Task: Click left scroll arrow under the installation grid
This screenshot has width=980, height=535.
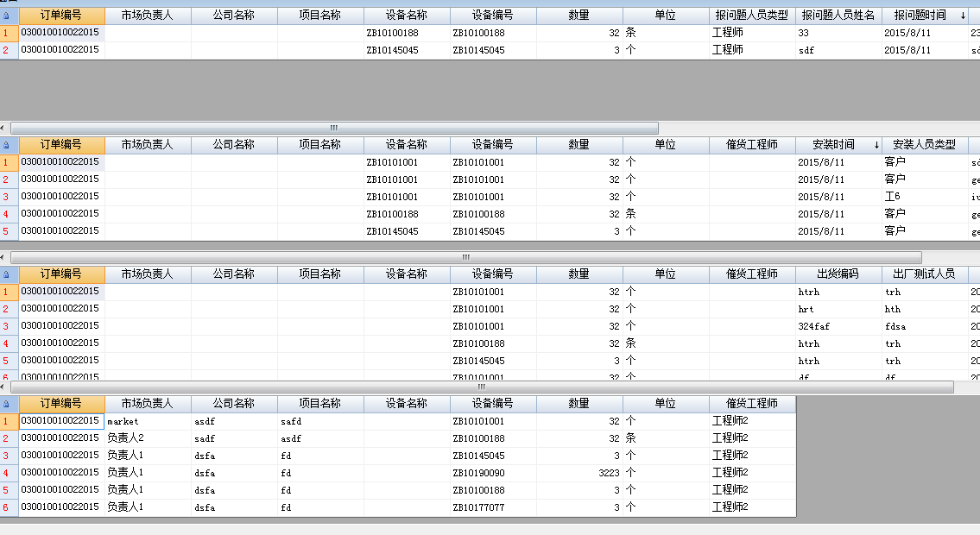Action: pos(3,257)
